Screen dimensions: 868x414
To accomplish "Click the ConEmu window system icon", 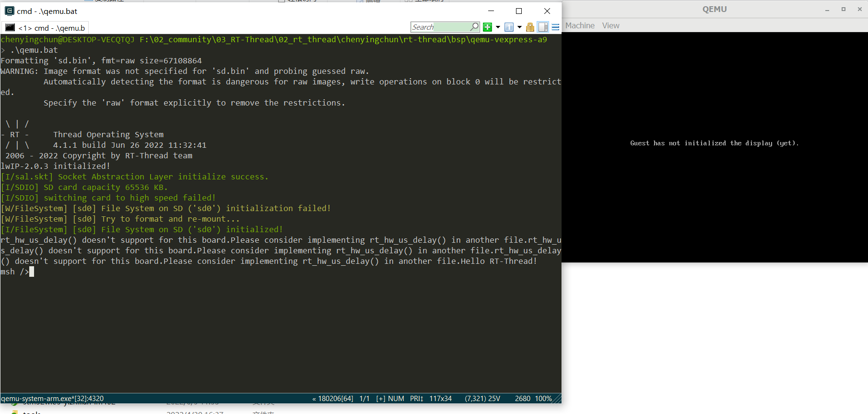I will pyautogui.click(x=9, y=11).
